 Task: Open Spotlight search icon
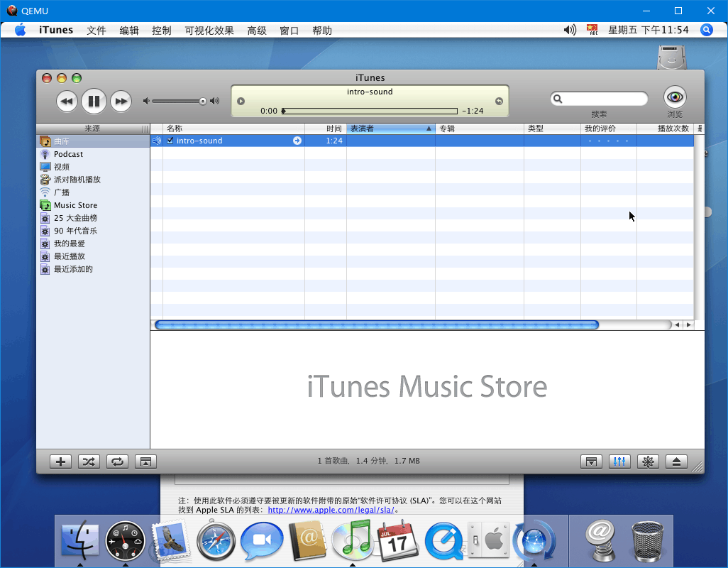[x=706, y=31]
